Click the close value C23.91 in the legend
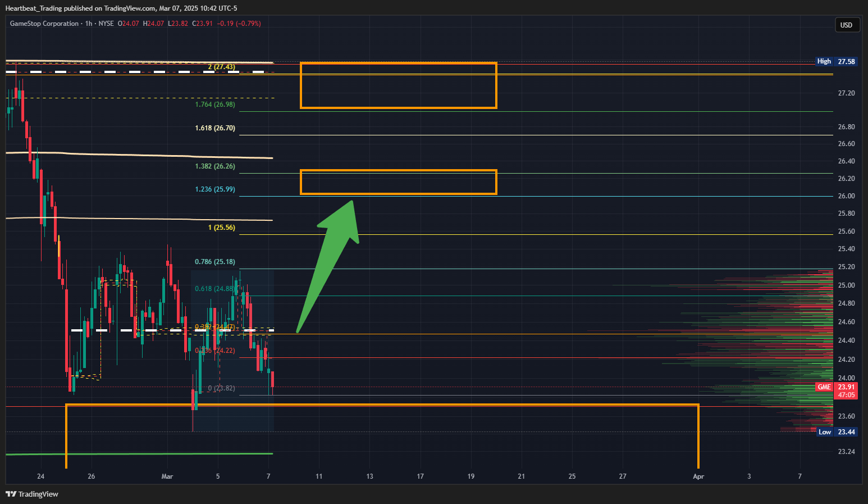Viewport: 868px width, 504px height. pyautogui.click(x=203, y=24)
